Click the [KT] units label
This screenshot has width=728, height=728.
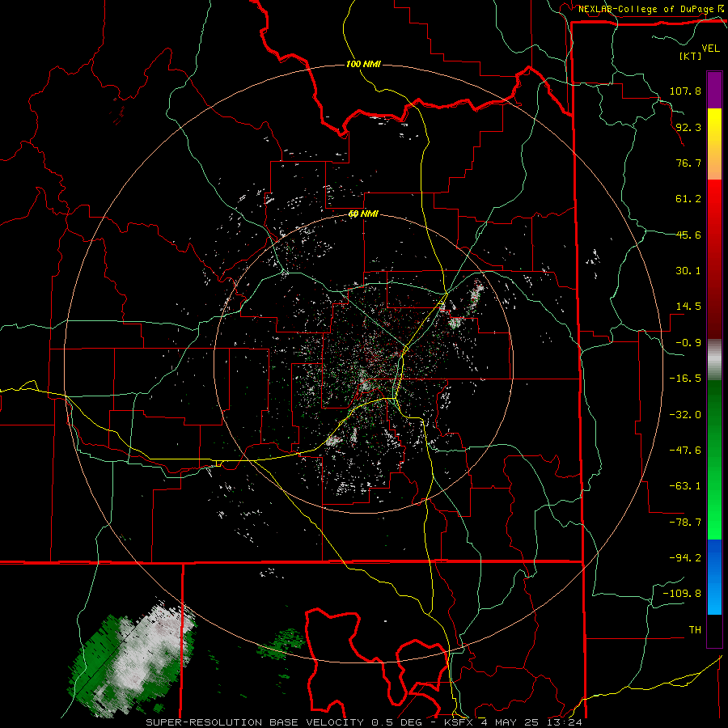(x=690, y=56)
